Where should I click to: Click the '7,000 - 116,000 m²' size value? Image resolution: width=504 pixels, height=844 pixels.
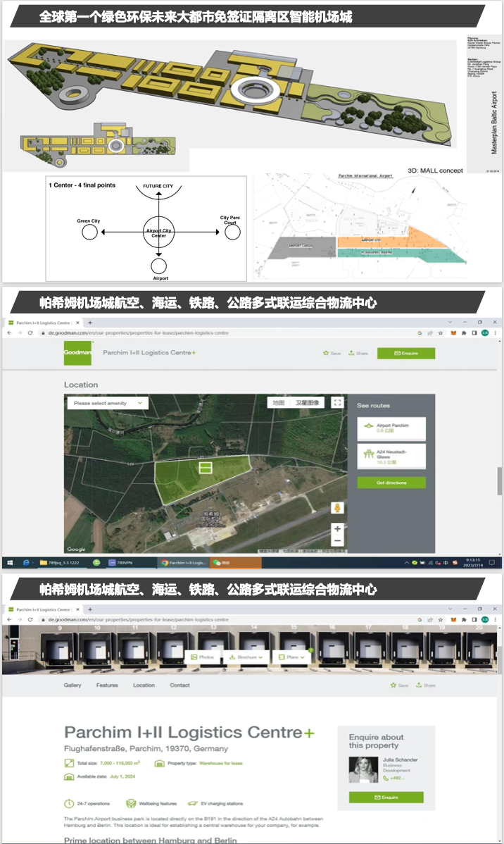[x=120, y=763]
